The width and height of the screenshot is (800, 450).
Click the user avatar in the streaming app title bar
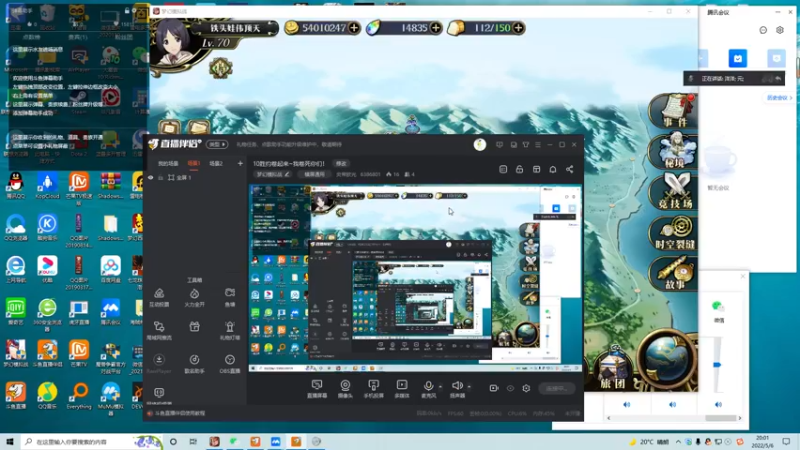point(480,145)
